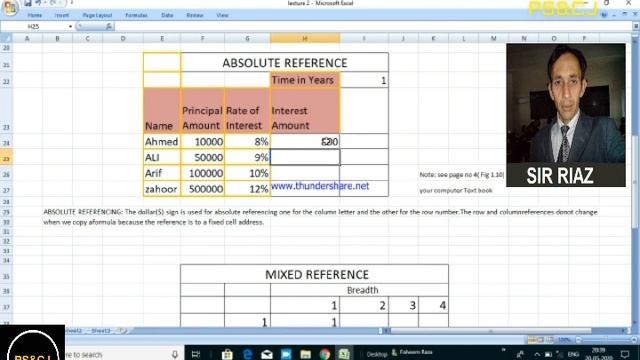The width and height of the screenshot is (640, 360).
Task: Select the Breadth header cell
Action: (x=359, y=290)
